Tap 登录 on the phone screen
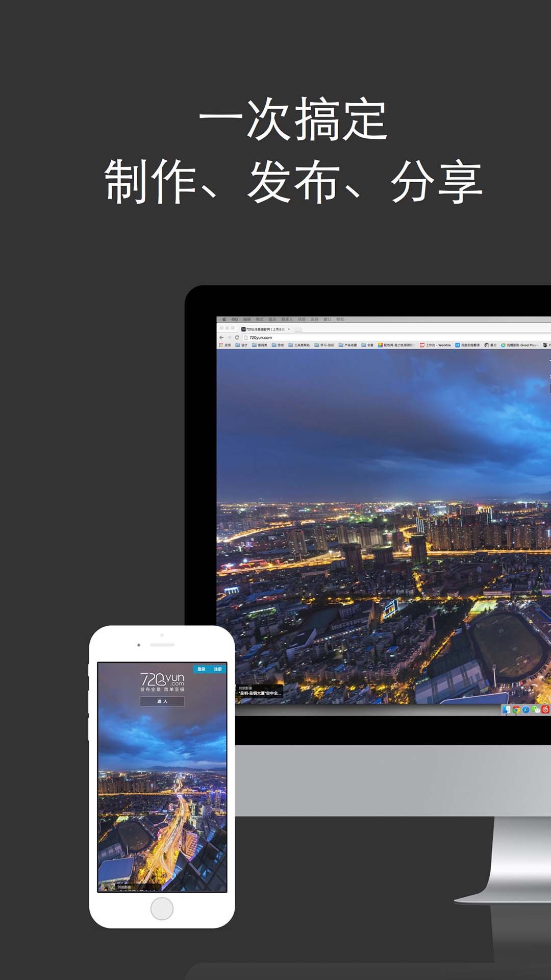 coord(202,669)
